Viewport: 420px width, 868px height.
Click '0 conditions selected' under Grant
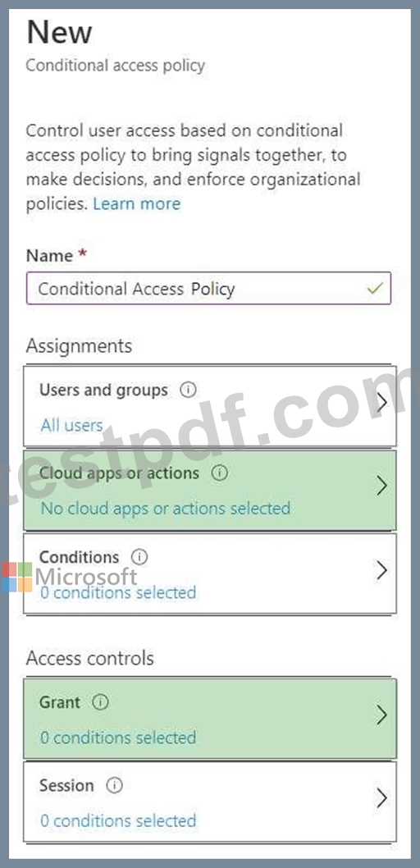pyautogui.click(x=118, y=738)
